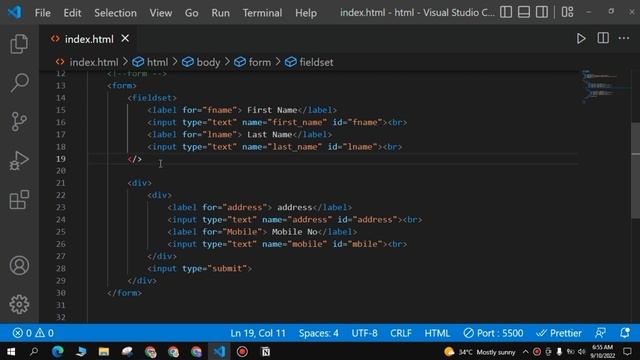Click the feedback icon in status bar
Image resolution: width=640 pixels, height=360 pixels.
click(x=600, y=333)
